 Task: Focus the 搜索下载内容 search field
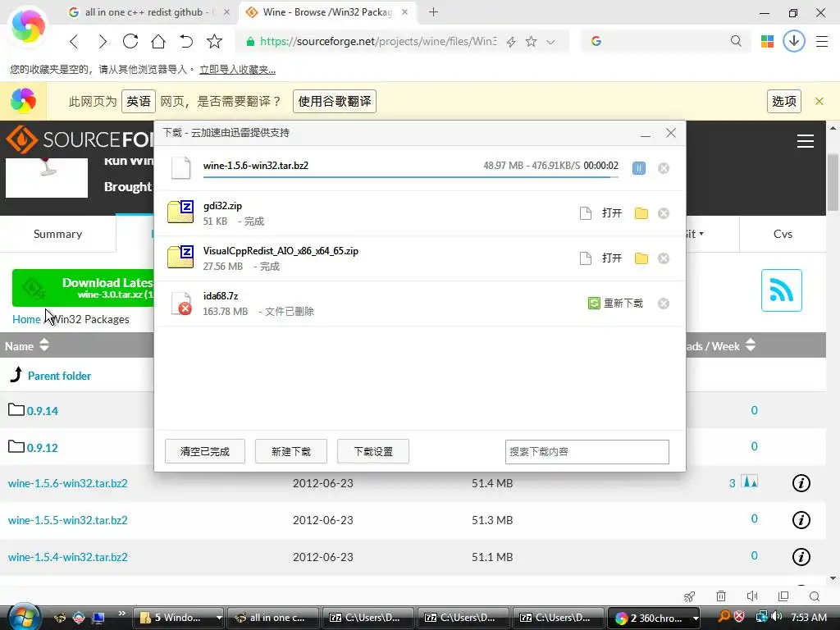[x=587, y=452]
